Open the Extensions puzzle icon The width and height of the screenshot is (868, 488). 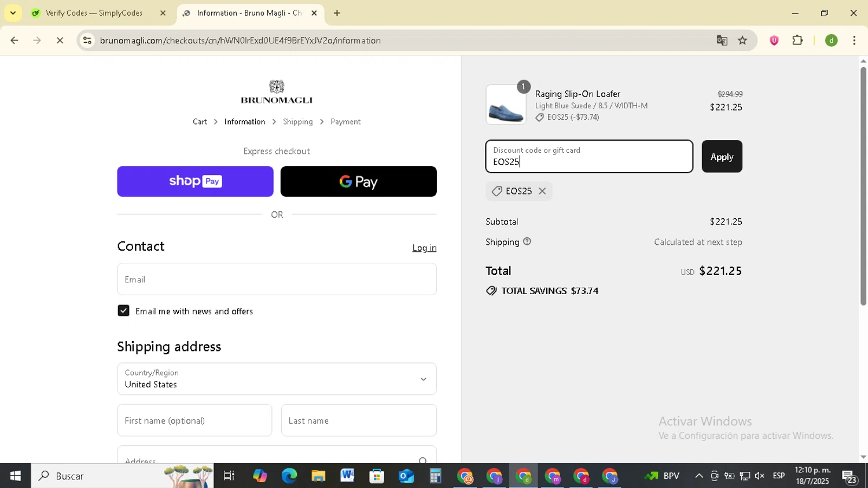coord(797,41)
